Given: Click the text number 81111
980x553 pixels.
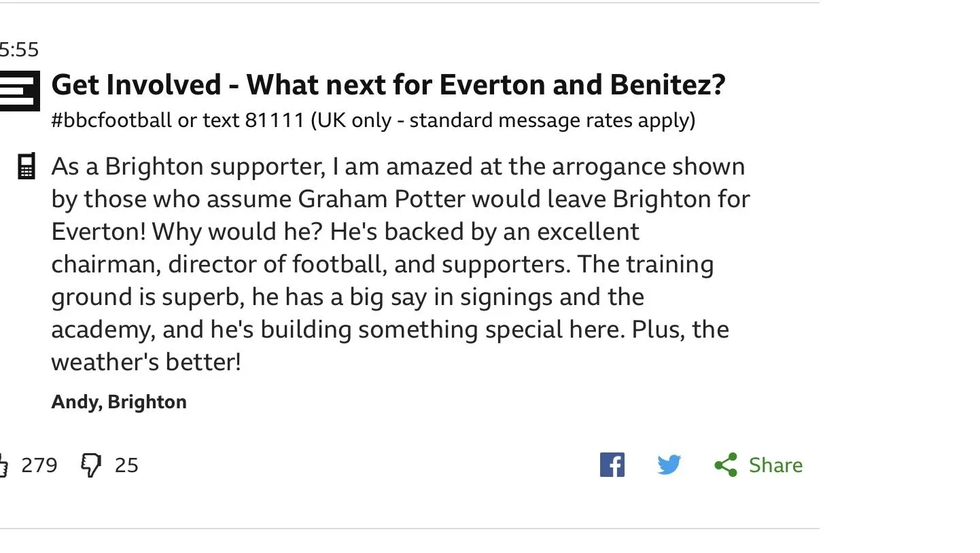Looking at the screenshot, I should pos(274,120).
